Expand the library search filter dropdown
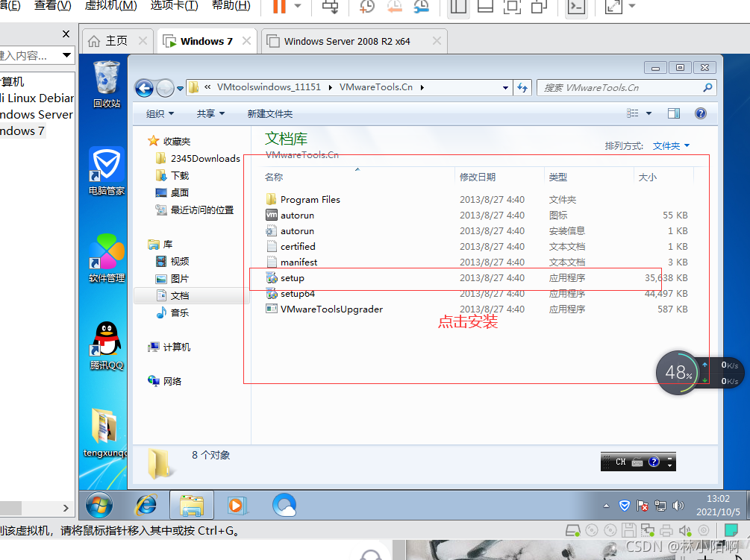This screenshot has width=750, height=560. pyautogui.click(x=66, y=55)
